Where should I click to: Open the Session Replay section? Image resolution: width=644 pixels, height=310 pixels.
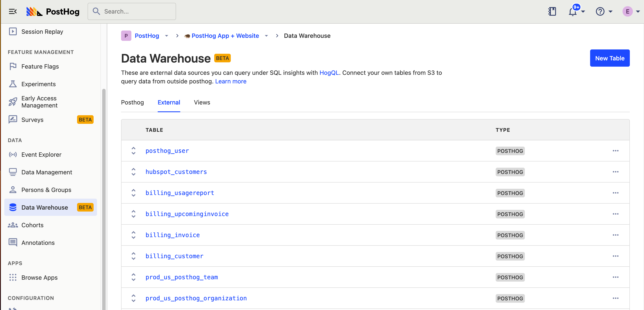pos(42,32)
